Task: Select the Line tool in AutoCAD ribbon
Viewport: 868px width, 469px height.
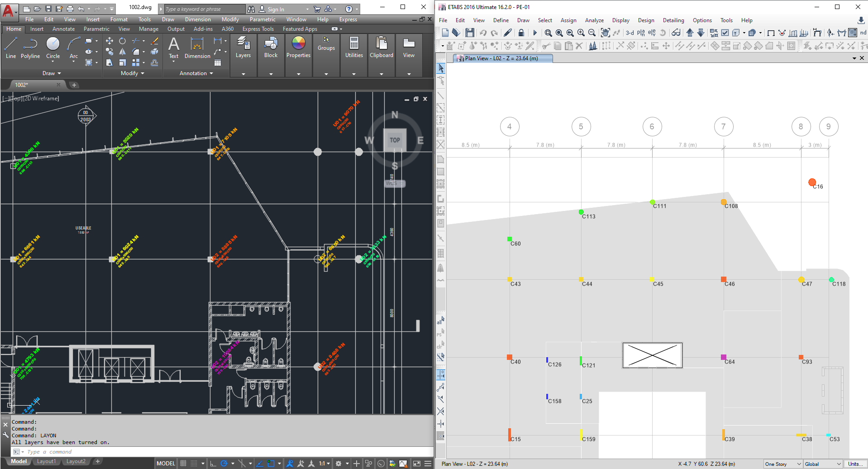Action: click(11, 48)
